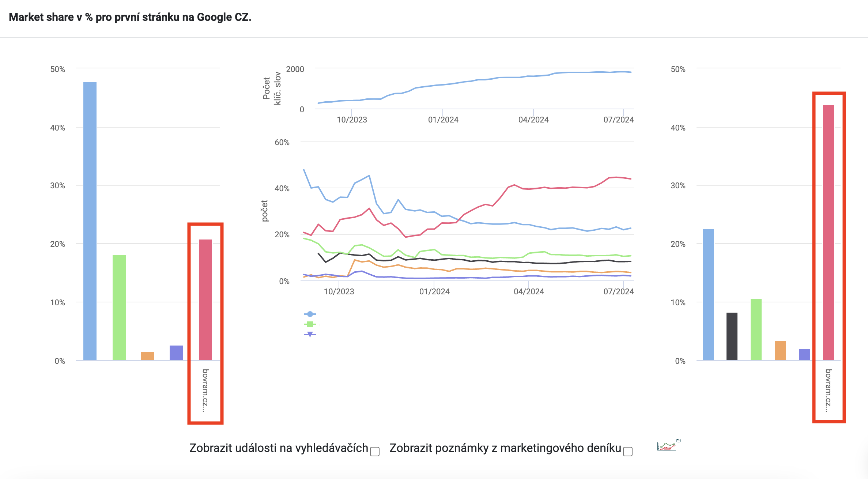The image size is (868, 479).
Task: Select the green bar in left chart
Action: pyautogui.click(x=119, y=308)
